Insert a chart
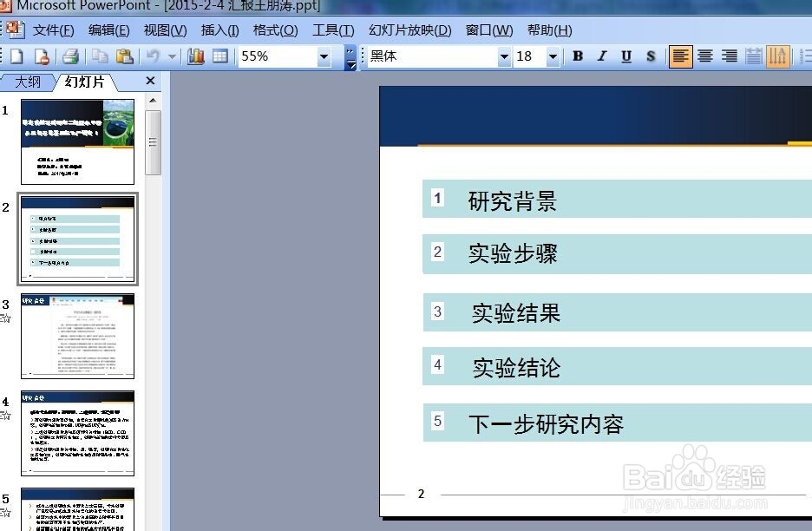The height and width of the screenshot is (531, 812). [x=196, y=56]
